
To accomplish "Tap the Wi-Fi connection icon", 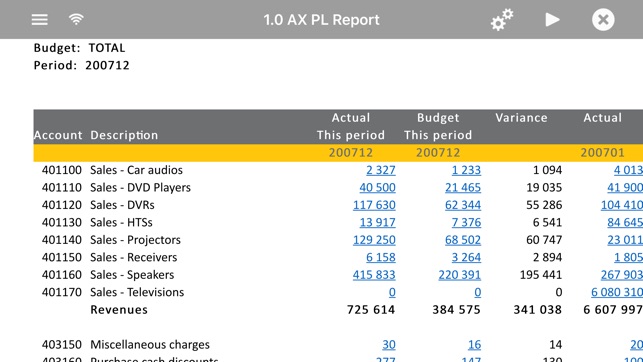I will pos(76,19).
